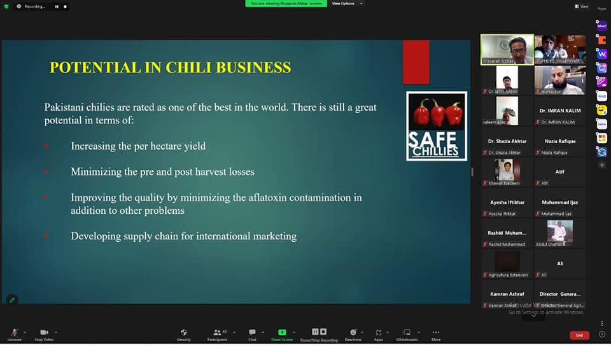611x364 pixels.
Task: Click the green annotation pencil icon
Action: 11,300
